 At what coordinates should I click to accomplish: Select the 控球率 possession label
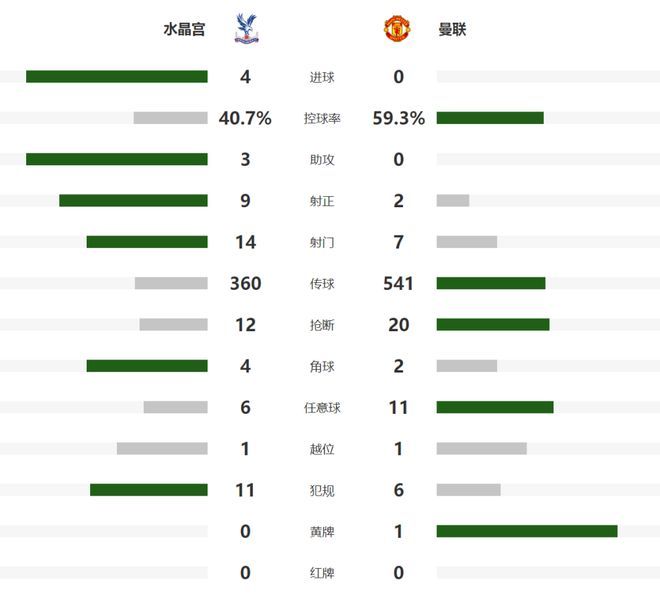[322, 118]
